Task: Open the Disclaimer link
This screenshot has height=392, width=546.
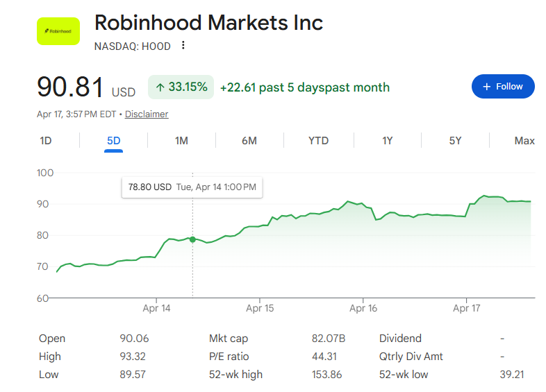Action: (147, 114)
